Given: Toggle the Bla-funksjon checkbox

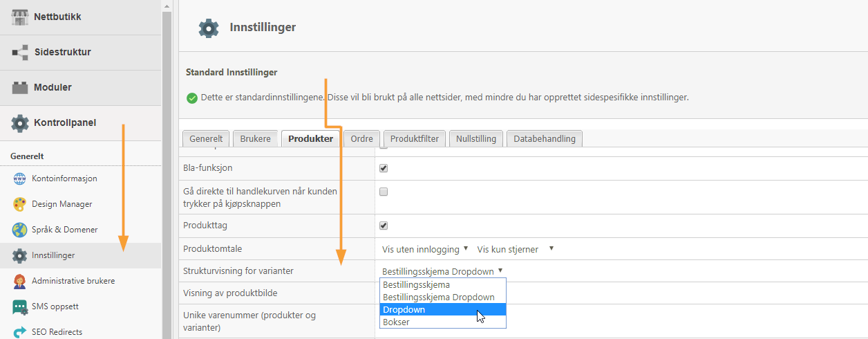Looking at the screenshot, I should click(x=384, y=168).
